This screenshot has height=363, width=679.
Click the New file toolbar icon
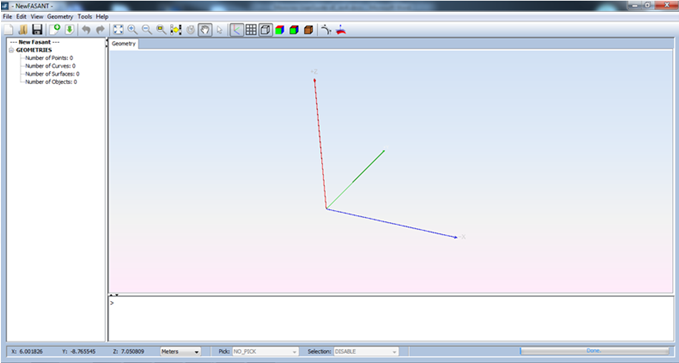[x=9, y=29]
